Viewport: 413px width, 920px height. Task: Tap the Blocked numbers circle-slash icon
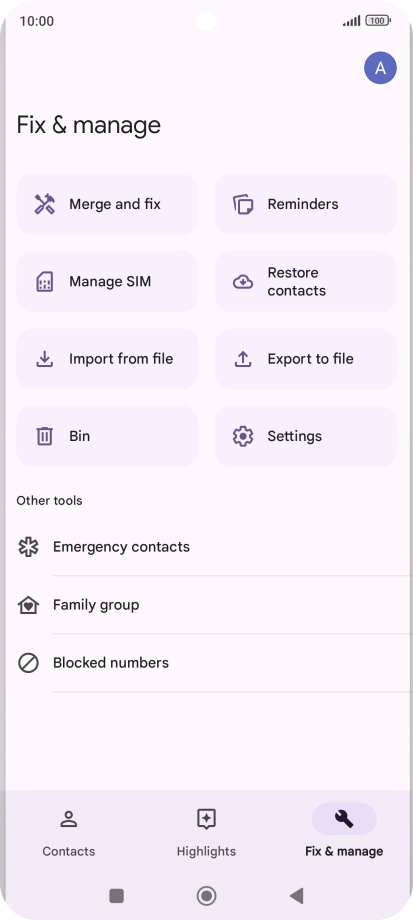coord(28,663)
